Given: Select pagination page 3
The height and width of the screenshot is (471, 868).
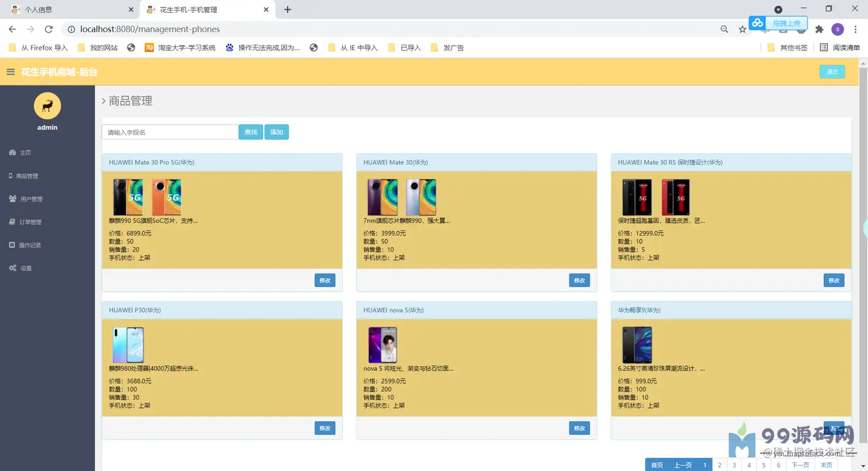Looking at the screenshot, I should [x=734, y=465].
